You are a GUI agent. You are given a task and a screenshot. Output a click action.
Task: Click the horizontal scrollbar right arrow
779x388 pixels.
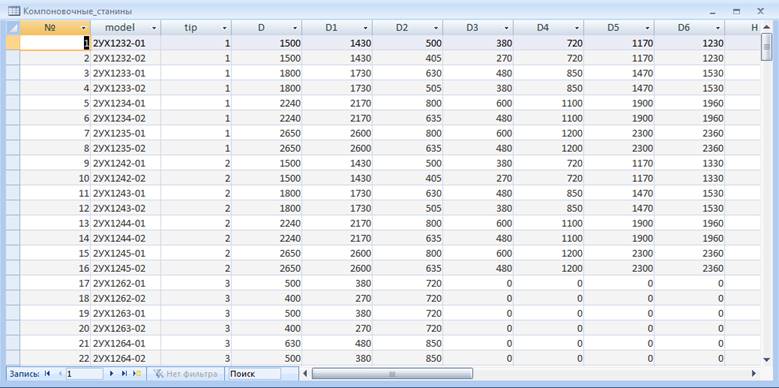tap(754, 373)
